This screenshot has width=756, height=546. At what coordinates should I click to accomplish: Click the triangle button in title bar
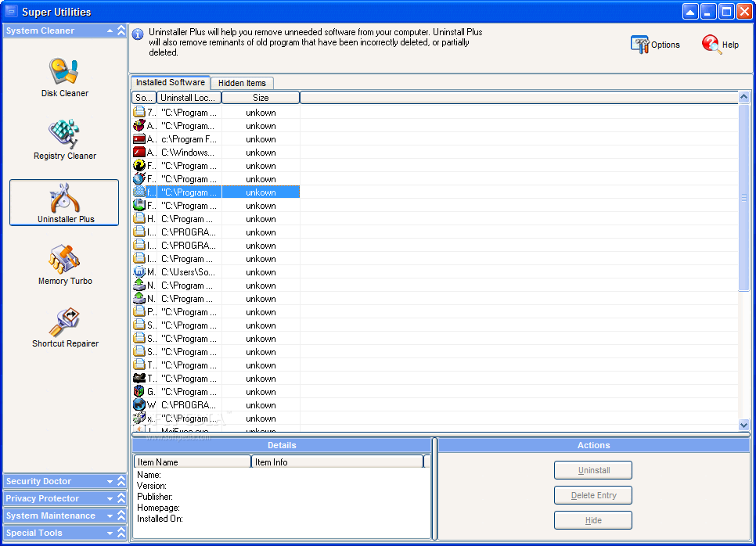tap(690, 12)
